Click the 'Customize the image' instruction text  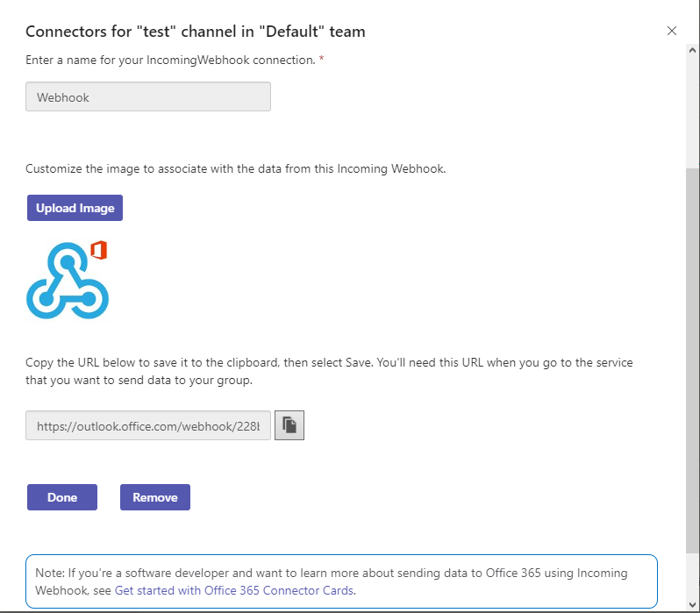(236, 168)
